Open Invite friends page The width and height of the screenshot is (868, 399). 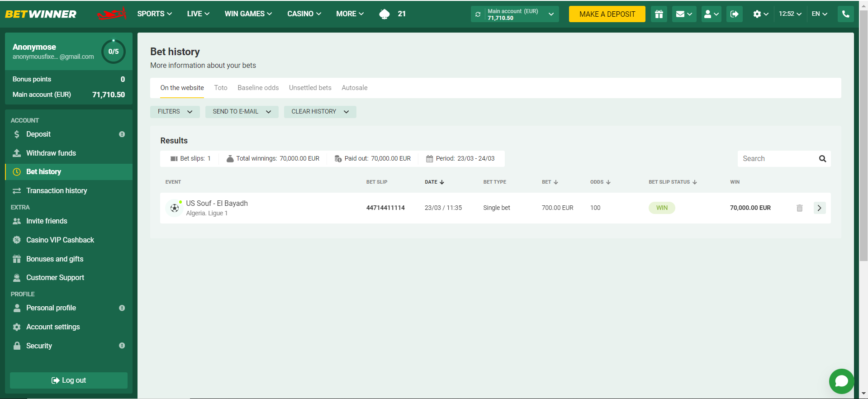69,221
